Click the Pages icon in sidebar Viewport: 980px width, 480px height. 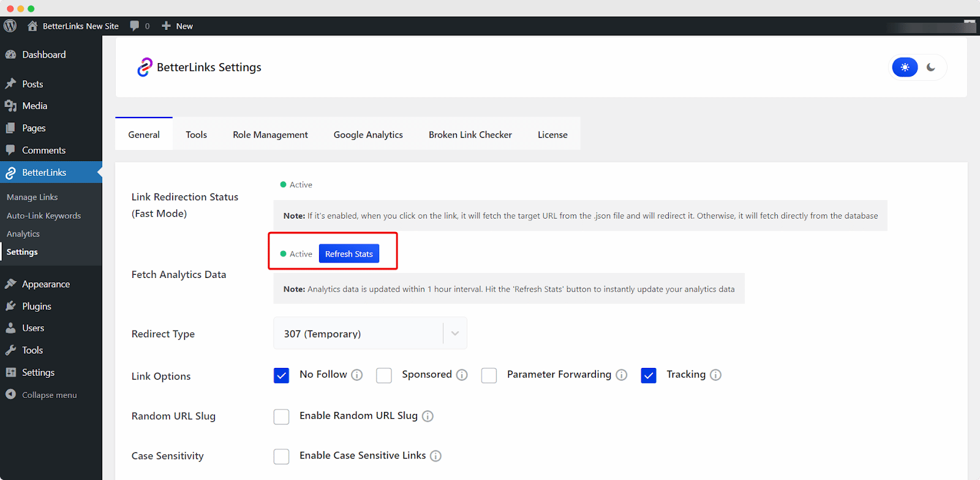[10, 128]
